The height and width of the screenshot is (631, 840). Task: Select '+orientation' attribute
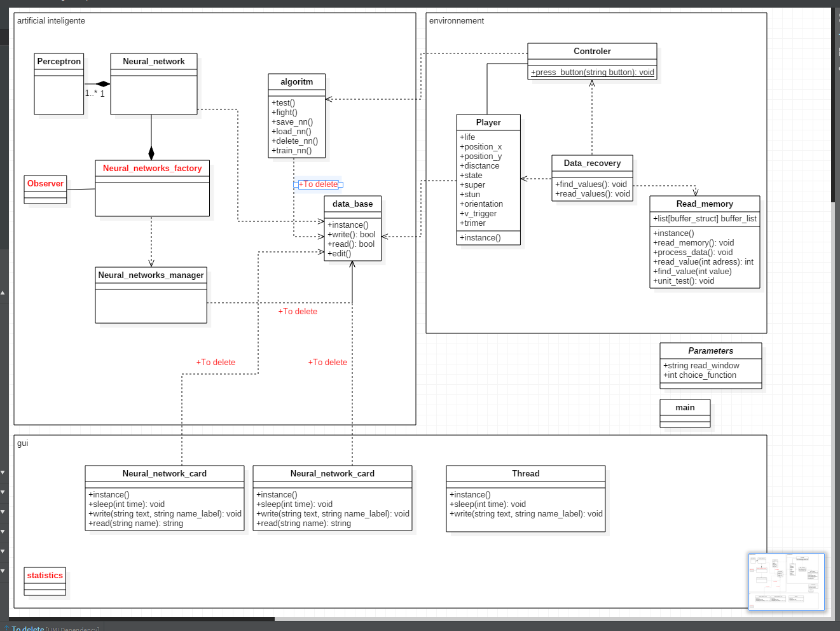481,204
